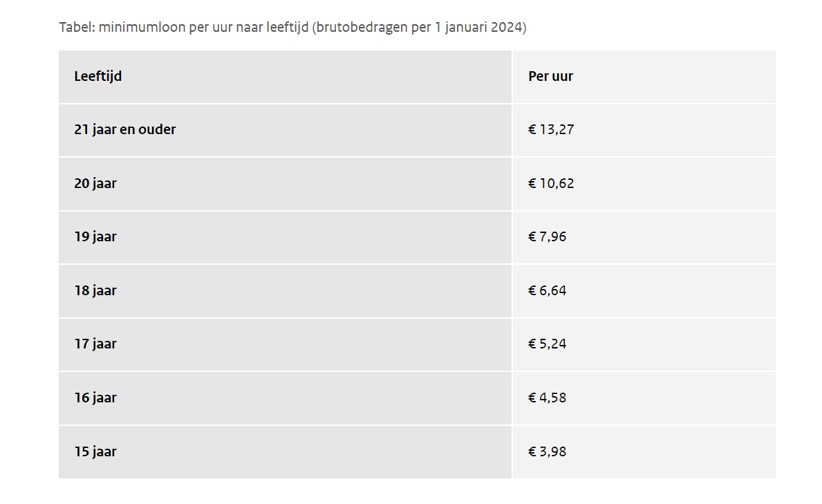This screenshot has height=504, width=822.
Task: Select the 20 jaar row label
Action: pos(95,184)
